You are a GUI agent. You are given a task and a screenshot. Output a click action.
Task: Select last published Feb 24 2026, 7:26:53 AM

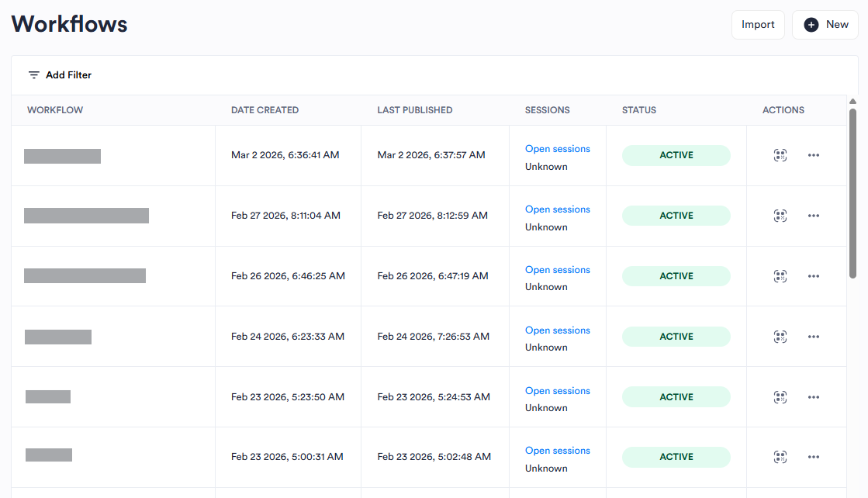click(x=434, y=337)
